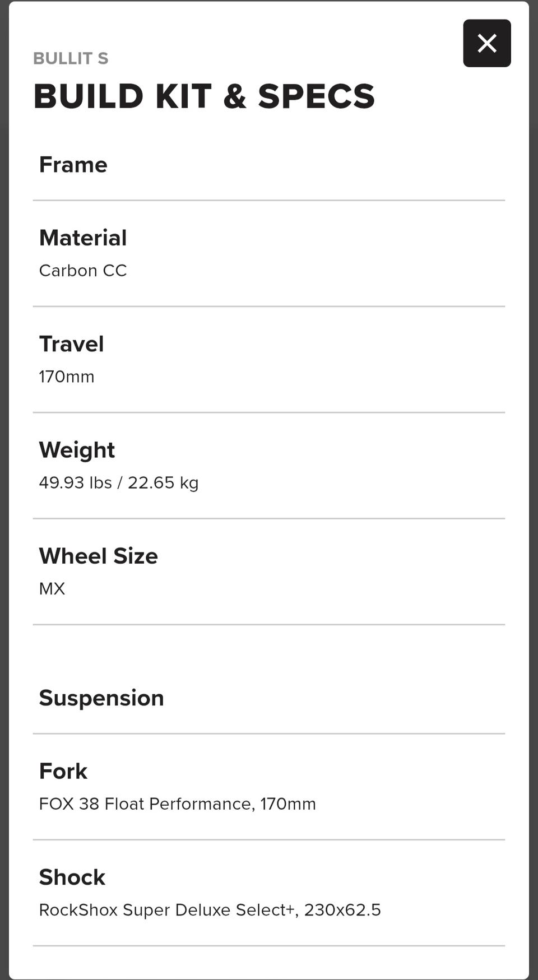Select the Wheel Size label

click(x=98, y=556)
